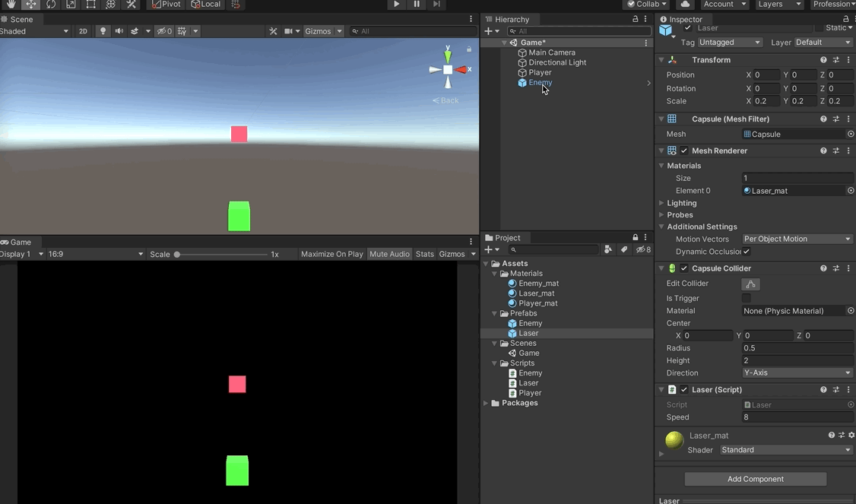856x504 pixels.
Task: Open the Layers menu
Action: point(778,4)
